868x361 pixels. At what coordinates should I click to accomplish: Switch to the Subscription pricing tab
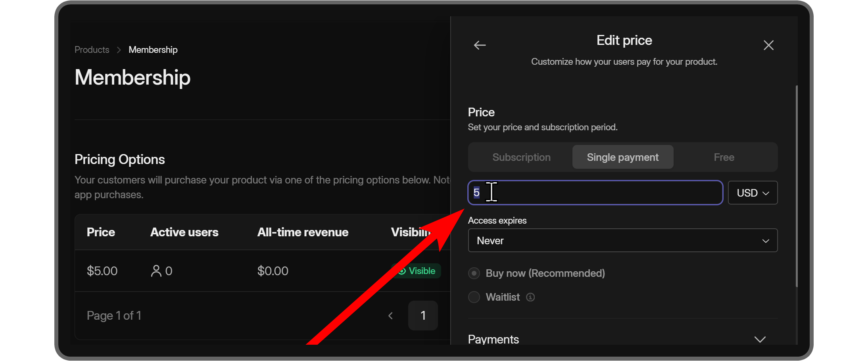[521, 157]
